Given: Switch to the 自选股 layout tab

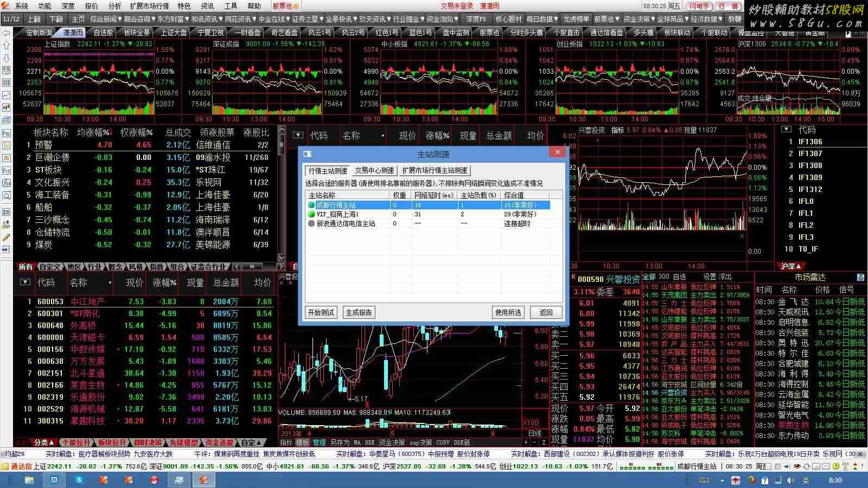Looking at the screenshot, I should (x=103, y=33).
